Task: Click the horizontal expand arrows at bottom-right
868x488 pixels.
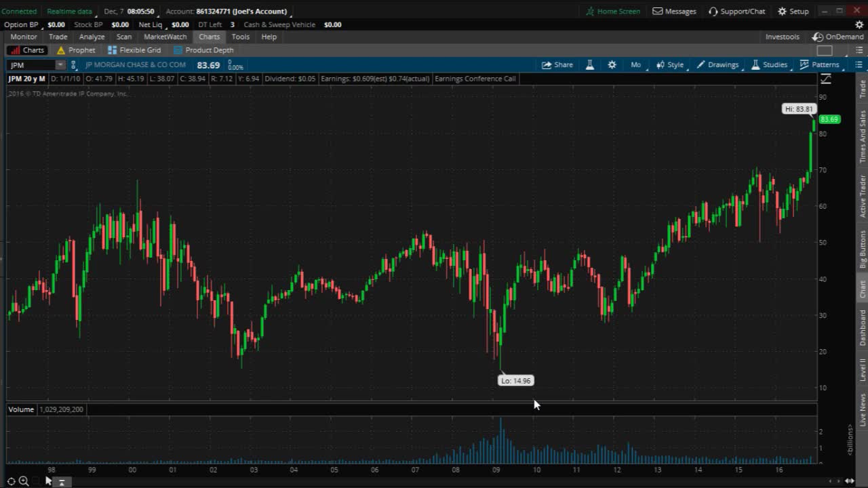Action: coord(849,481)
